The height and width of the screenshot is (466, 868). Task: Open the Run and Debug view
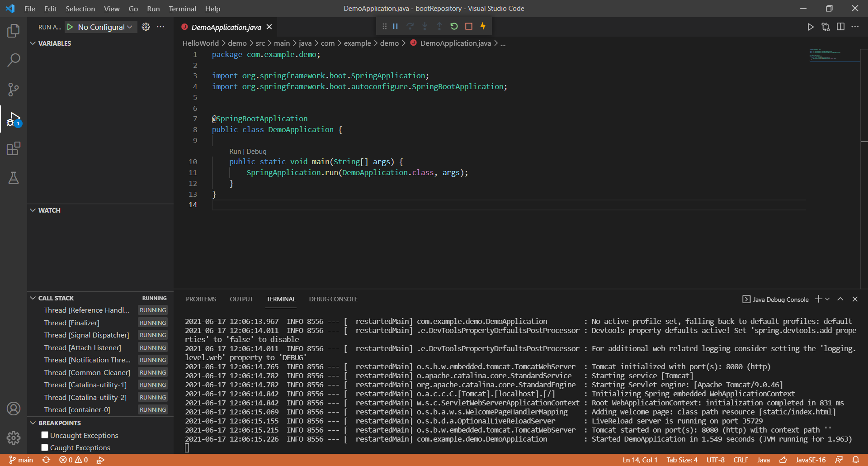(x=14, y=119)
